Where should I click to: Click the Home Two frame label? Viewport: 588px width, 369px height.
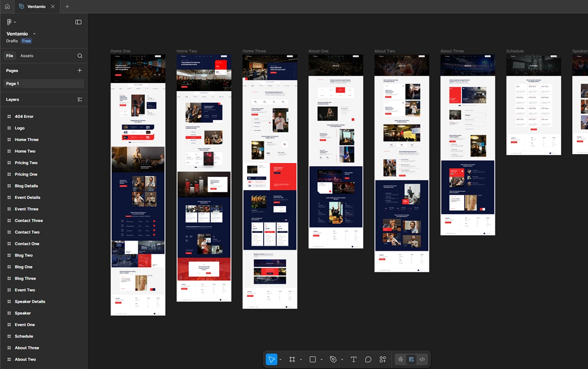[187, 51]
